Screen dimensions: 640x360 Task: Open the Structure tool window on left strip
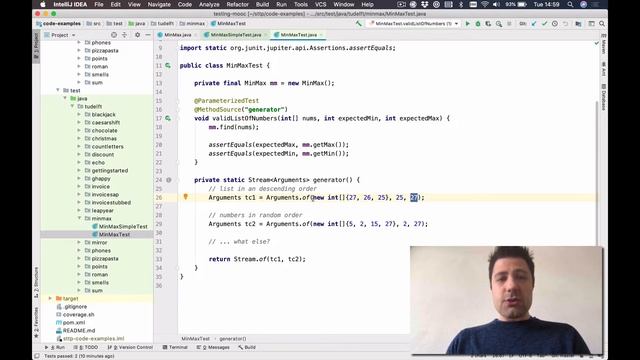(36, 282)
